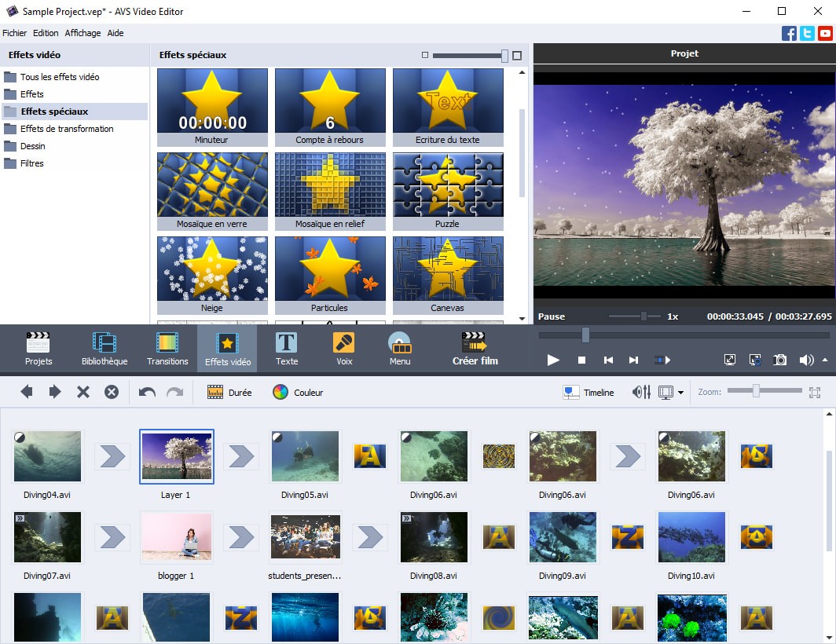The height and width of the screenshot is (644, 836).
Task: Select Effets de transformation folder
Action: [x=67, y=129]
